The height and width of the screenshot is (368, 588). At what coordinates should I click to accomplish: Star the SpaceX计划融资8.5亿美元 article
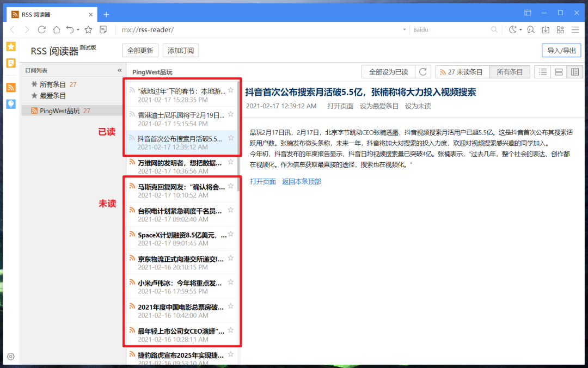tap(231, 234)
